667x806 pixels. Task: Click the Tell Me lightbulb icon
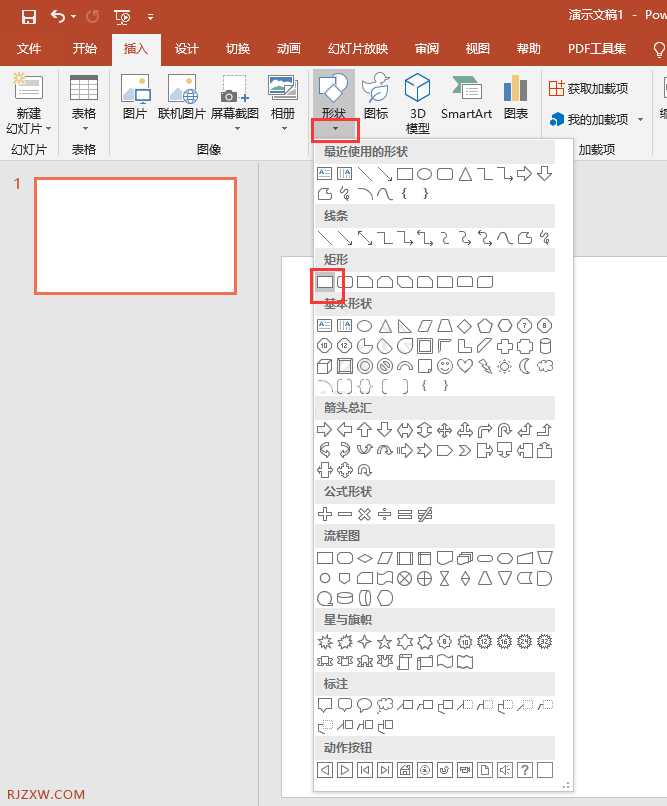659,50
